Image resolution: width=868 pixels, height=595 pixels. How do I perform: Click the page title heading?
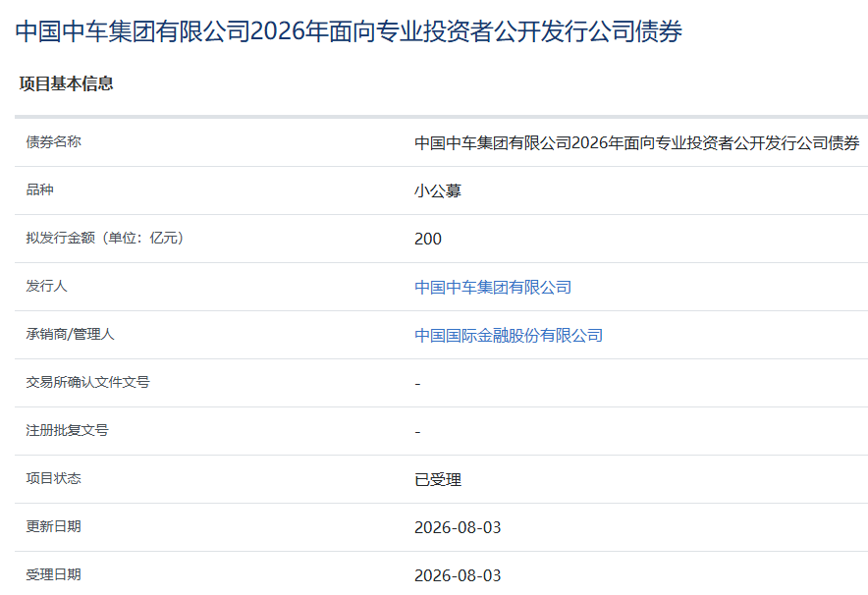[349, 31]
